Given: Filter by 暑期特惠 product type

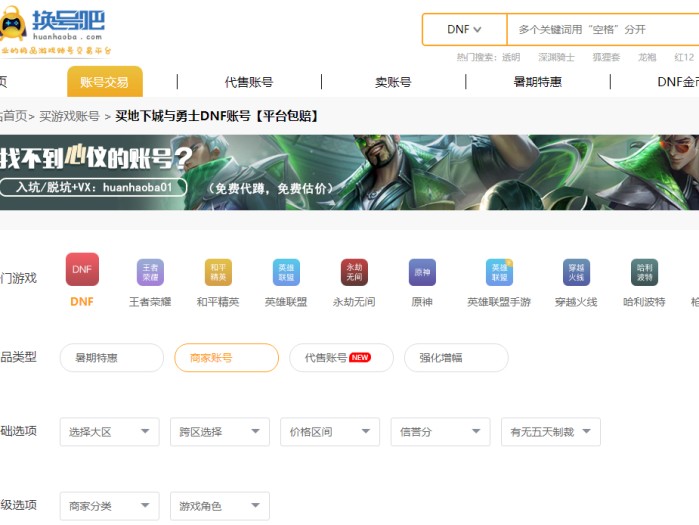Looking at the screenshot, I should coord(111,357).
